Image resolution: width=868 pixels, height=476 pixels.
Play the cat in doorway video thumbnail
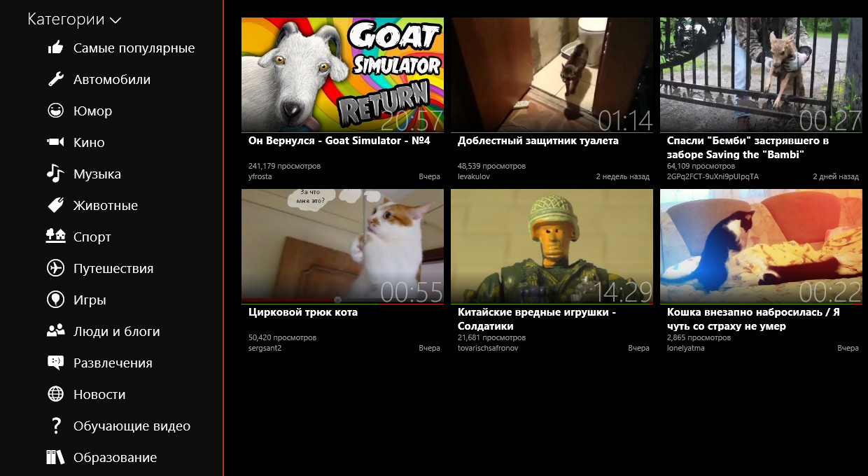click(552, 75)
